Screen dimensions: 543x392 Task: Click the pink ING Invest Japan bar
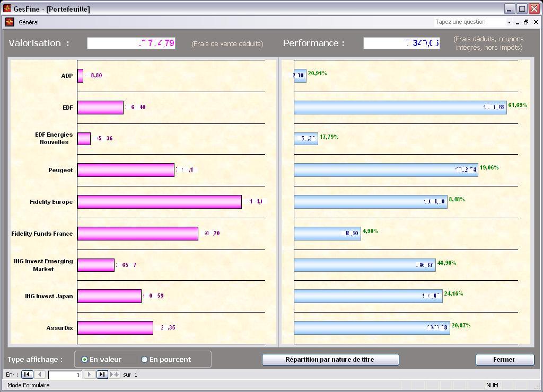[109, 296]
